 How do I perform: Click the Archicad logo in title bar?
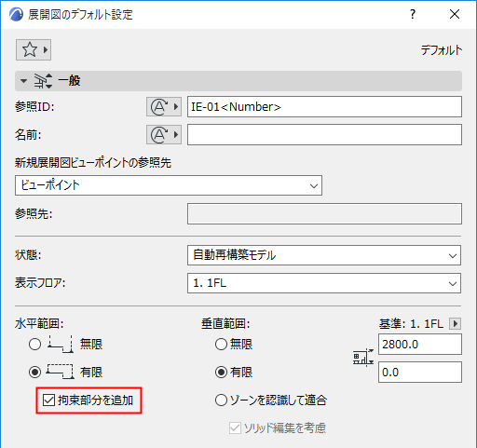tap(16, 14)
